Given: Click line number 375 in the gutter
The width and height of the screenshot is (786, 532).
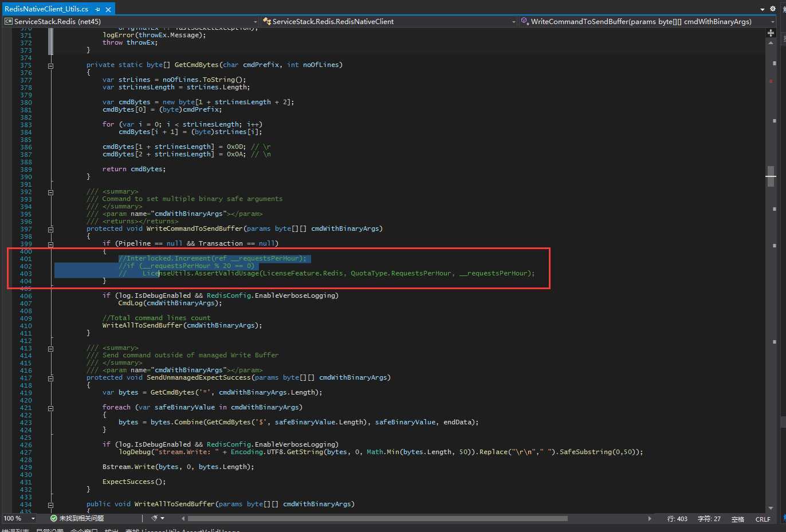Looking at the screenshot, I should coord(26,65).
